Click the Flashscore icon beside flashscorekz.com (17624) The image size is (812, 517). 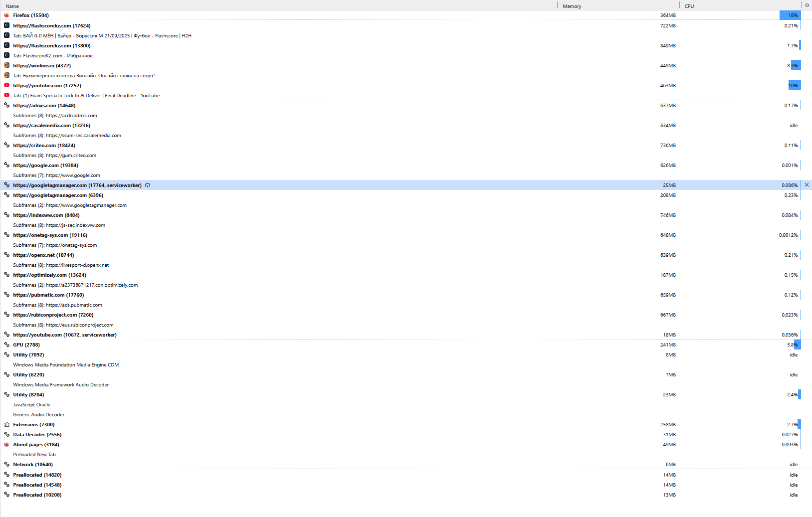point(6,25)
